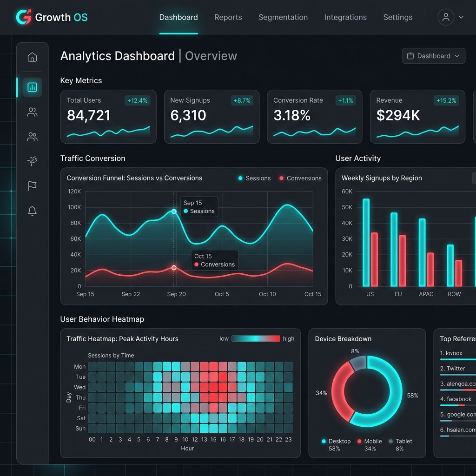Click the Overview breadcrumb title
This screenshot has height=476, width=476.
[211, 56]
